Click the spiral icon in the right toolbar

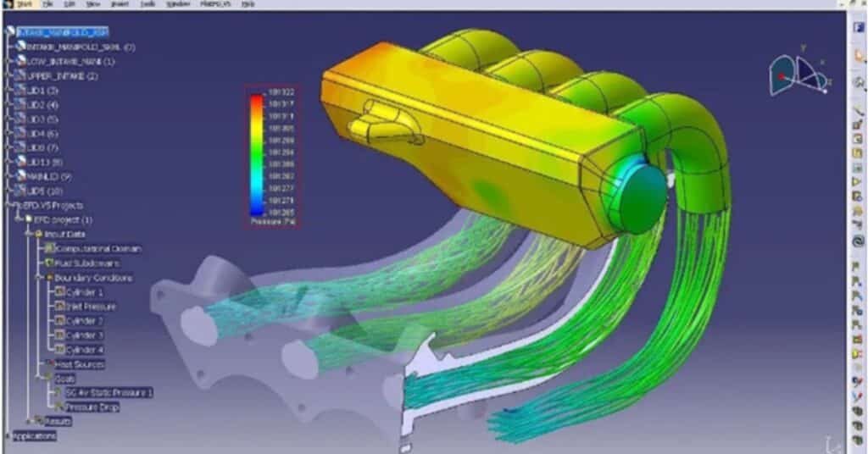(859, 241)
